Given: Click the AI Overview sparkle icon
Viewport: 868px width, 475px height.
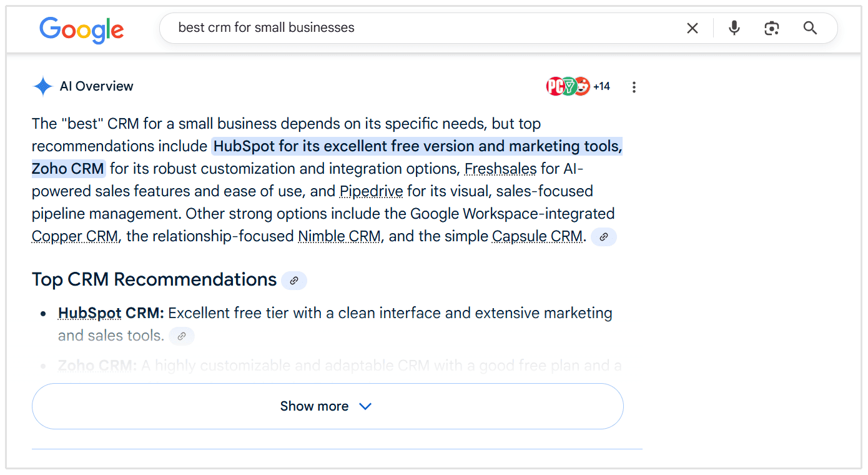Looking at the screenshot, I should coord(42,86).
